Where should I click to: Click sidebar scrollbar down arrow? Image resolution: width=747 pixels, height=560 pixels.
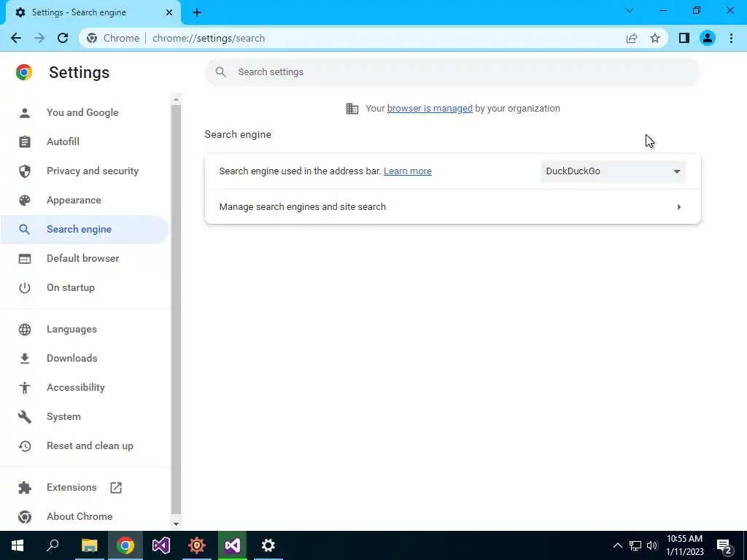pyautogui.click(x=177, y=524)
